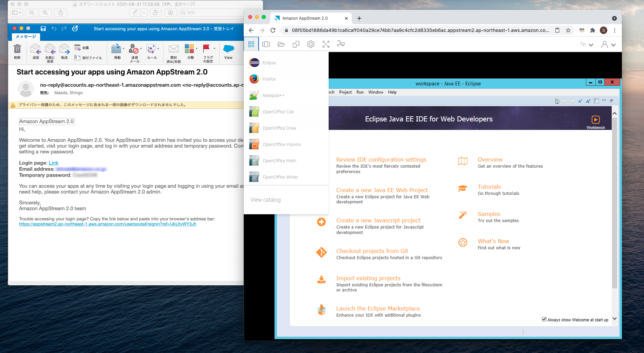Click enlarge font size icon in Eclipse

tap(588, 101)
